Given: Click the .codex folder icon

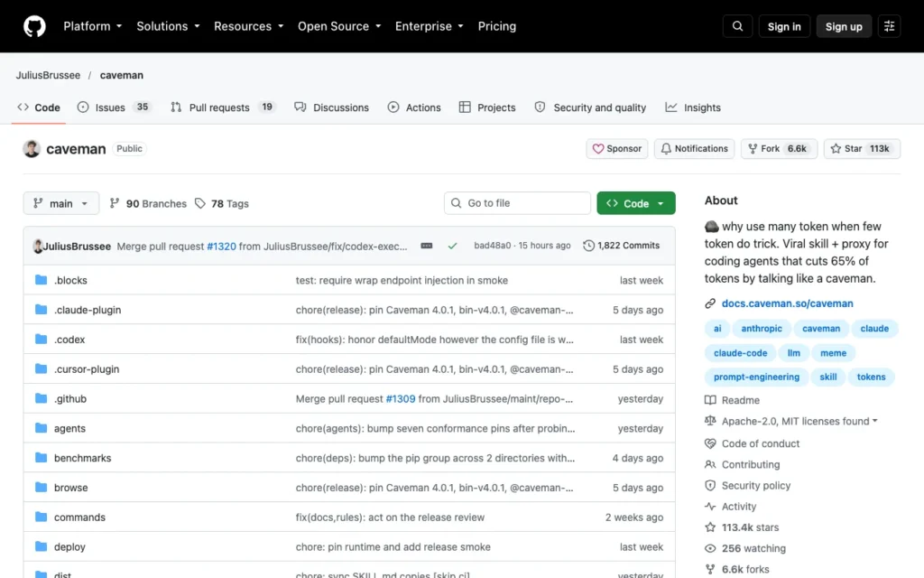Looking at the screenshot, I should pyautogui.click(x=41, y=339).
